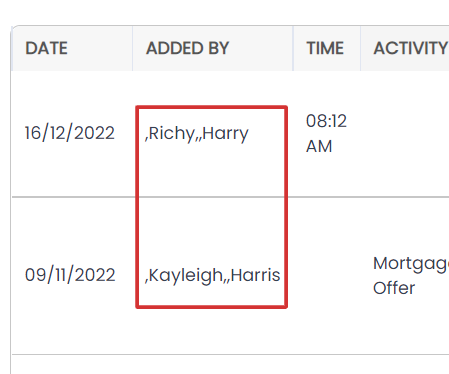Image resolution: width=449 pixels, height=374 pixels.
Task: Click the surname Harris in second row
Action: click(x=255, y=275)
